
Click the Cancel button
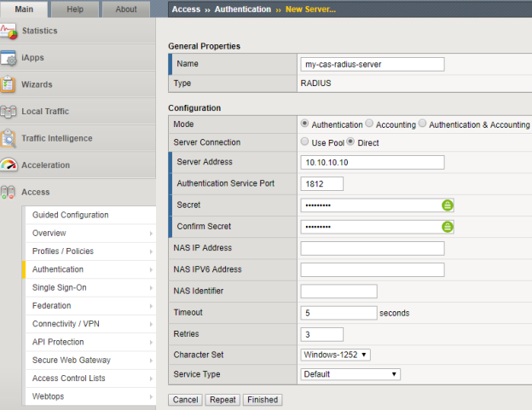click(x=185, y=400)
